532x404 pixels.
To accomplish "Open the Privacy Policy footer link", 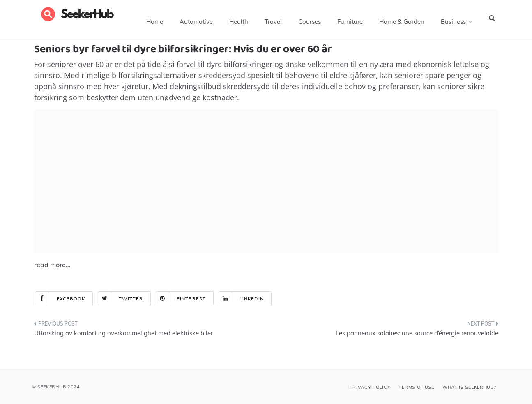I will [370, 387].
